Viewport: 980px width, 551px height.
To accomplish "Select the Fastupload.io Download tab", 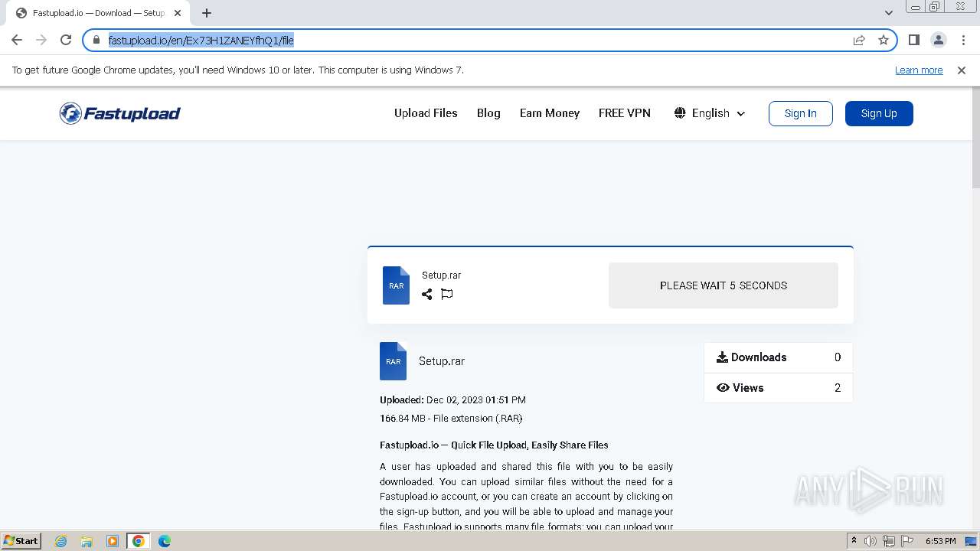I will pos(100,13).
